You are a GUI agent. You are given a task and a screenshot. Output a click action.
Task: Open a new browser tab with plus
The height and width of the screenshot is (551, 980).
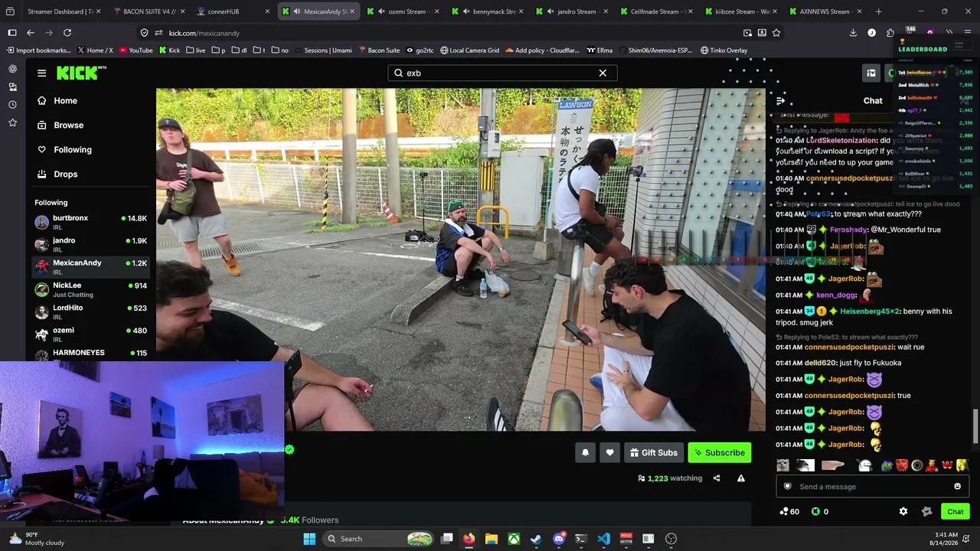[878, 11]
